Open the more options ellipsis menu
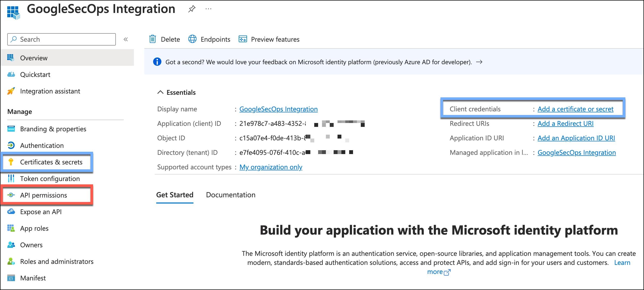This screenshot has height=290, width=644. [x=208, y=9]
